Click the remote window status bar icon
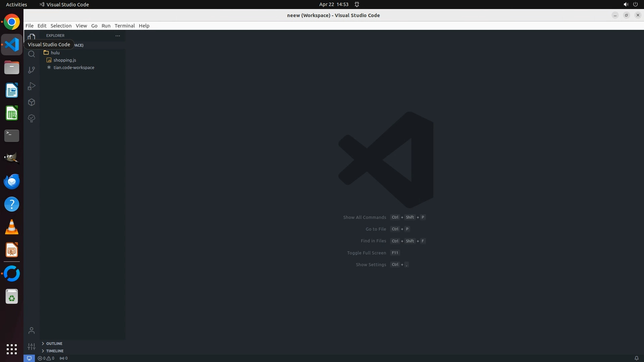This screenshot has width=644, height=362. point(29,358)
